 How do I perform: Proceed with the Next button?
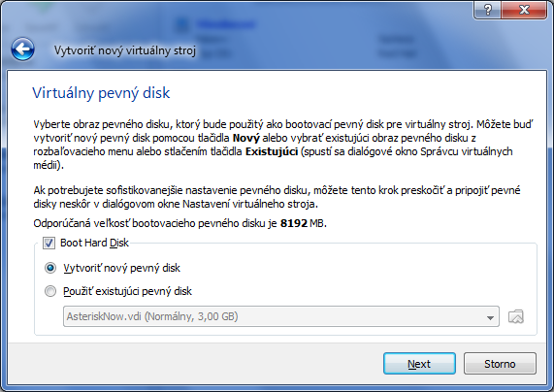click(419, 363)
